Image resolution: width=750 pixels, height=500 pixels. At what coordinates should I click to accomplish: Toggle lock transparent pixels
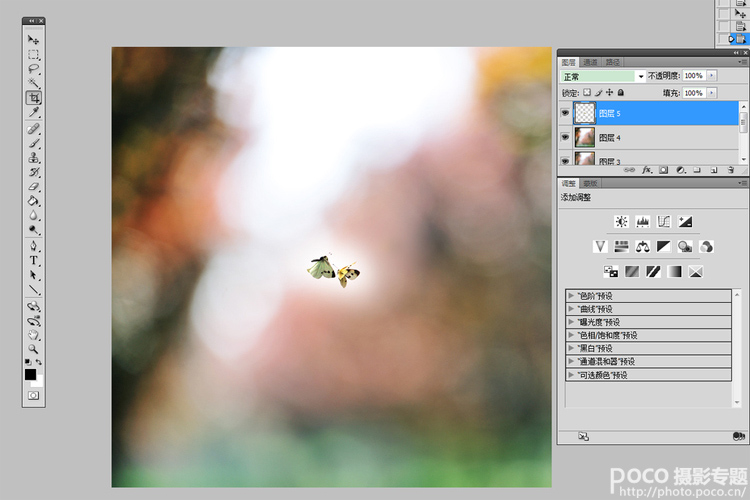[587, 92]
